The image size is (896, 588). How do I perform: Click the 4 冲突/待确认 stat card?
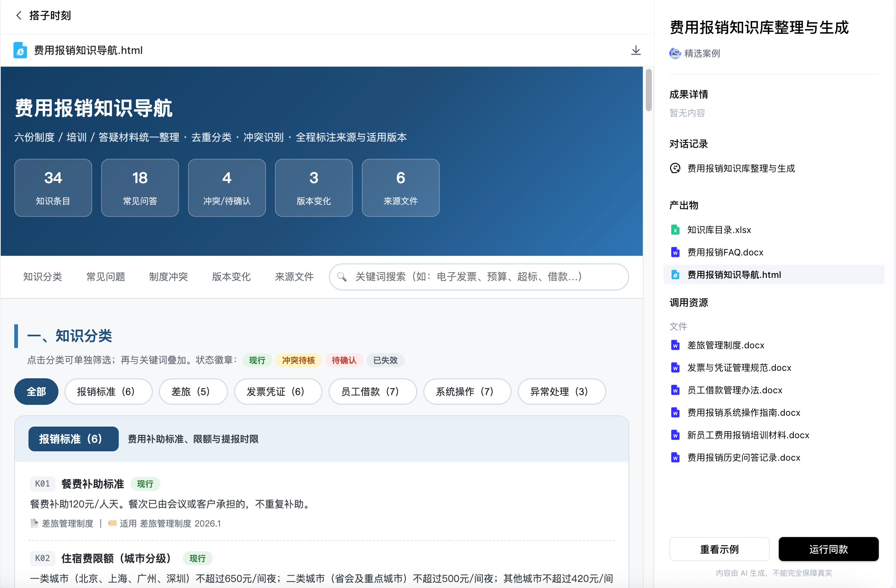click(227, 188)
